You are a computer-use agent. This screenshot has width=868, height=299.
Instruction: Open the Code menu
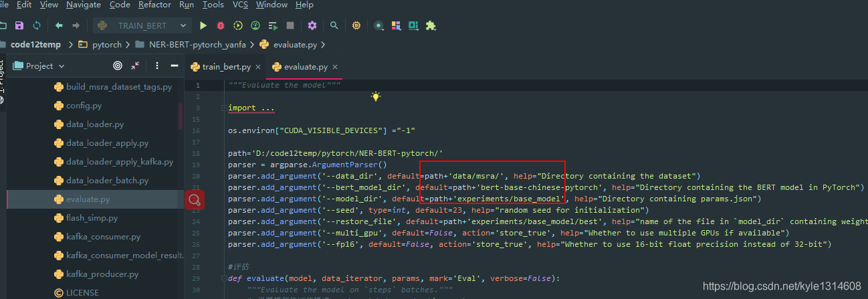(120, 5)
